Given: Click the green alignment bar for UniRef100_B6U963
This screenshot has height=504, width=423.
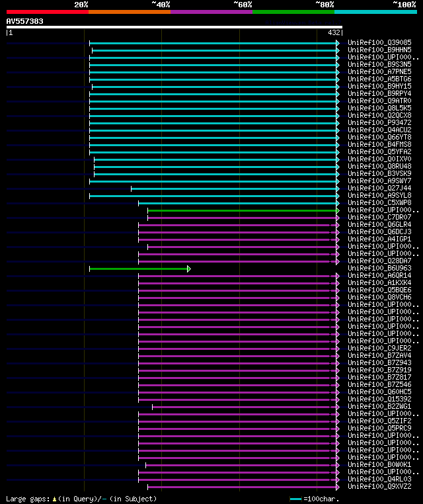Looking at the screenshot, I should (x=138, y=269).
